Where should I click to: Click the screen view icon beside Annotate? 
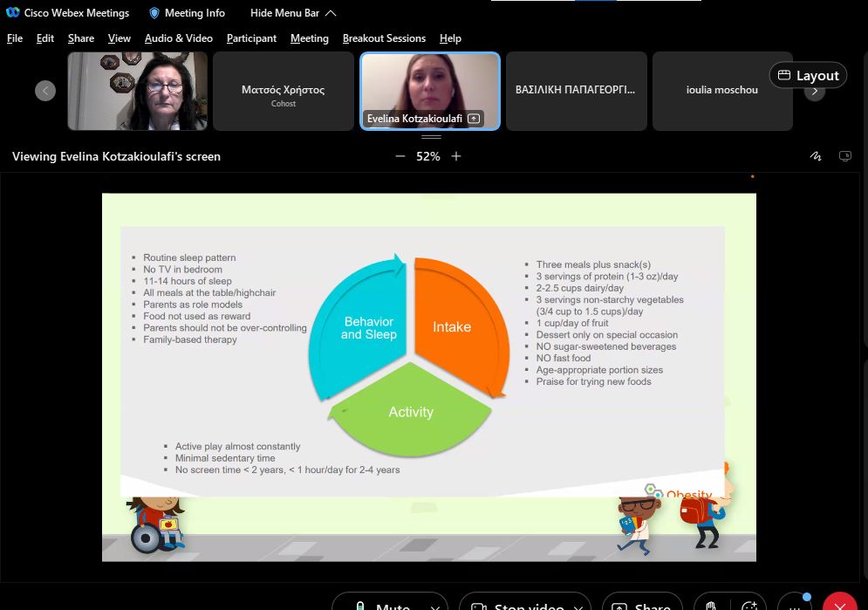pyautogui.click(x=844, y=157)
